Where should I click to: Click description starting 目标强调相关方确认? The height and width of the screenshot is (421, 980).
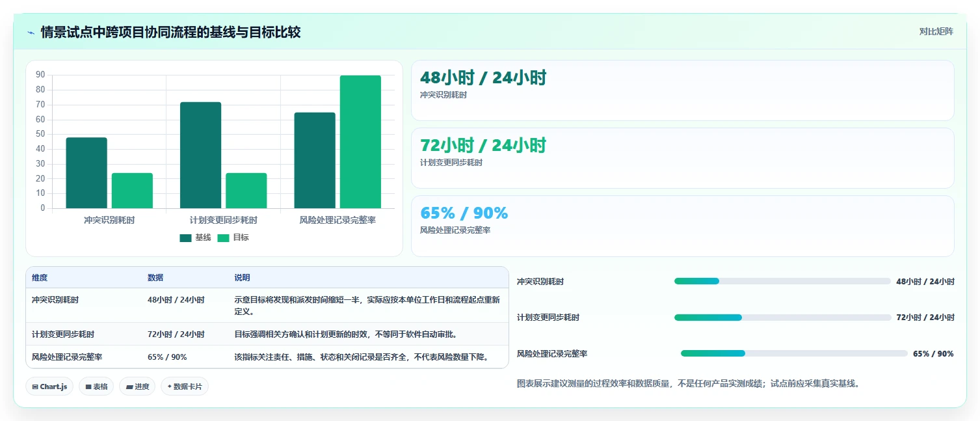[345, 334]
